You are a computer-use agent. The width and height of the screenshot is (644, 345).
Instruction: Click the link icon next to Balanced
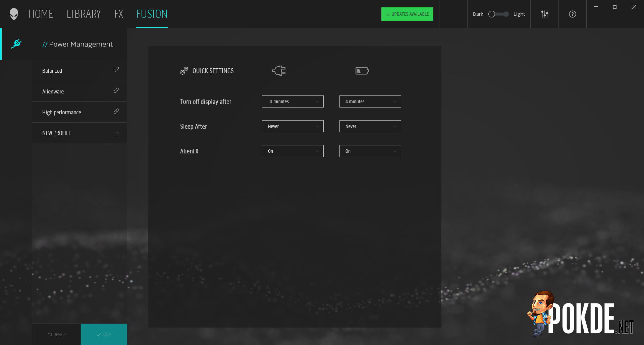[116, 70]
